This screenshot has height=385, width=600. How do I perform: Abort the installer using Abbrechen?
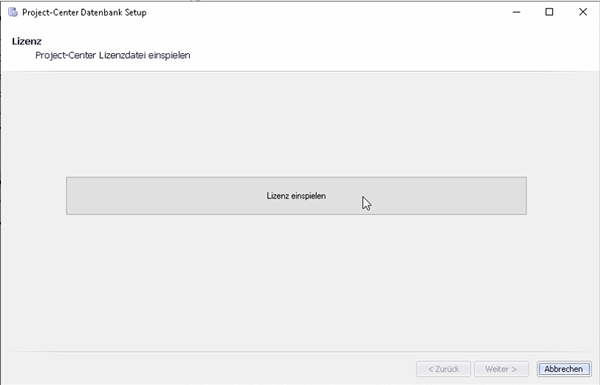click(564, 369)
